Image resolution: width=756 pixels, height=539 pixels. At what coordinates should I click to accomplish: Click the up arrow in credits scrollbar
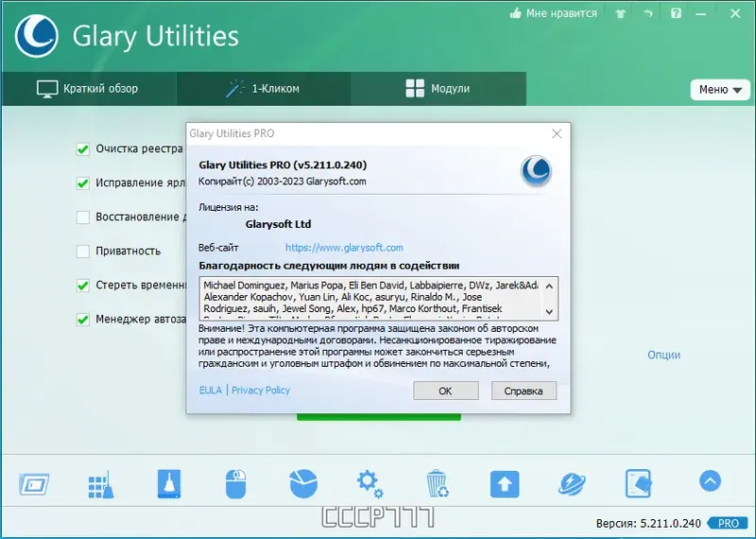pyautogui.click(x=549, y=287)
